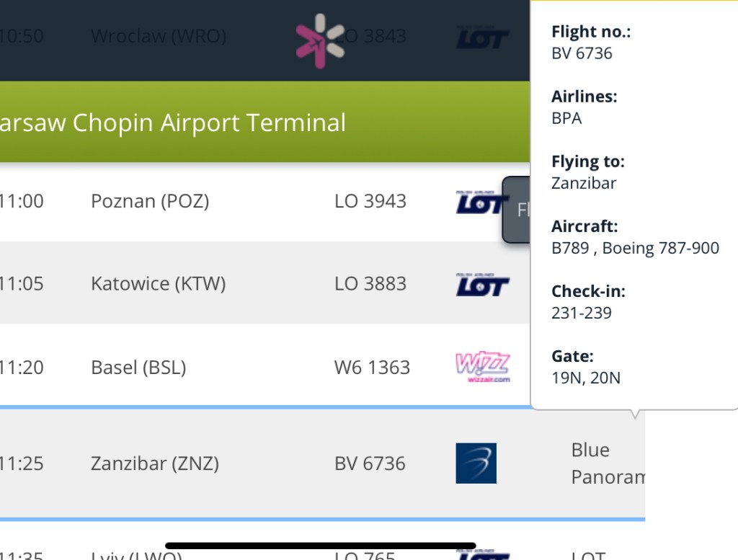This screenshot has width=738, height=560.
Task: Click LOT logo in Wroclaw row
Action: click(x=482, y=37)
